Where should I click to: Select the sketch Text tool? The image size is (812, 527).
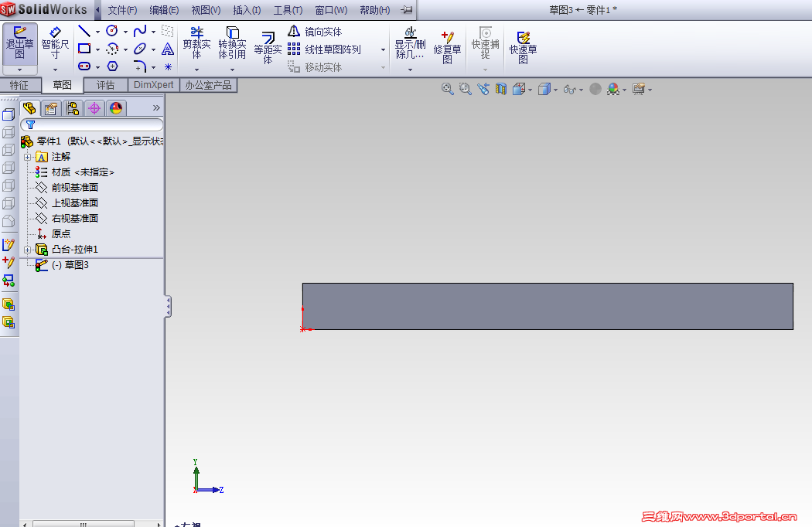[168, 49]
